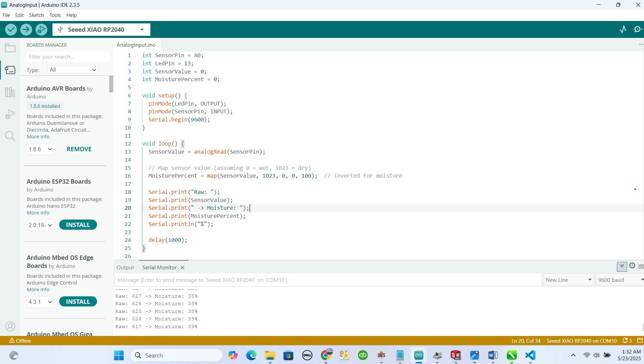Switch to the Output tab

click(x=125, y=268)
